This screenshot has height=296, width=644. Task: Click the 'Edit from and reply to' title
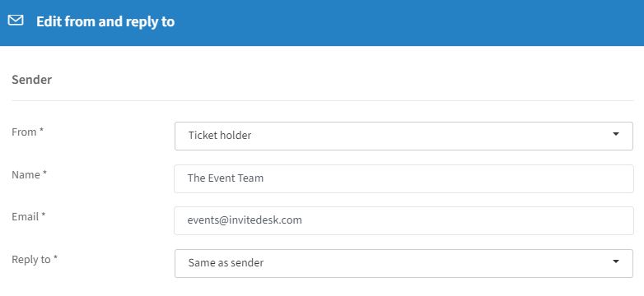click(x=105, y=21)
